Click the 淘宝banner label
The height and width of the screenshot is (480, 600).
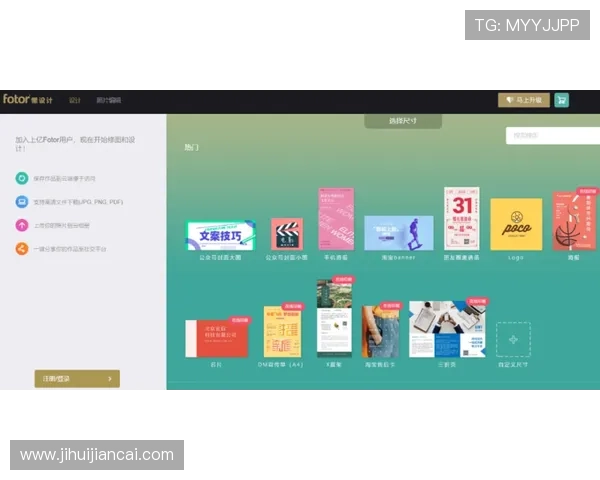coord(398,258)
